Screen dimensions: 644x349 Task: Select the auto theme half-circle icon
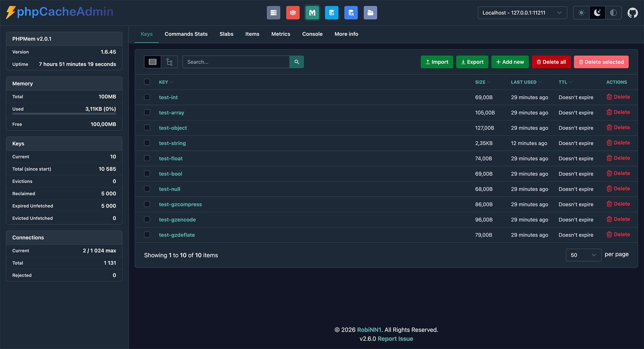coord(613,13)
